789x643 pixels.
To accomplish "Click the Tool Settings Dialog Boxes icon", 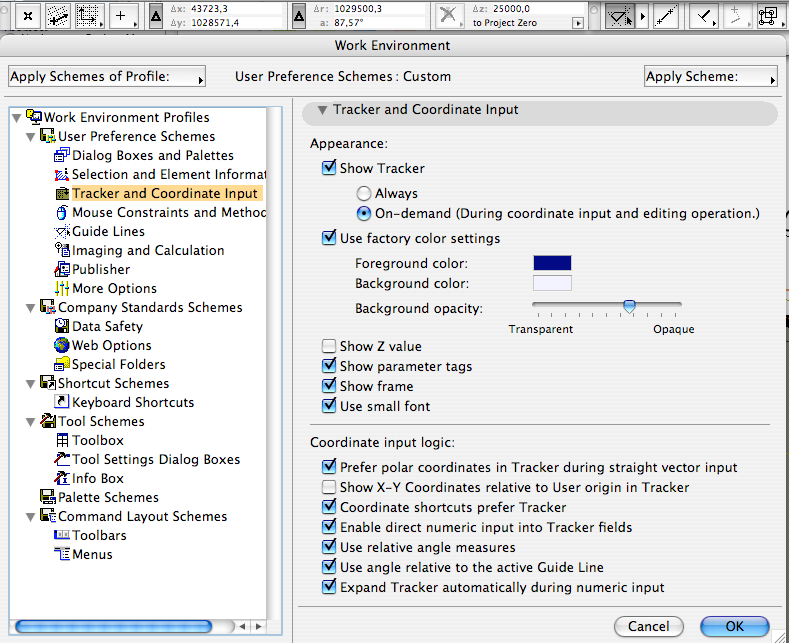I will [61, 459].
